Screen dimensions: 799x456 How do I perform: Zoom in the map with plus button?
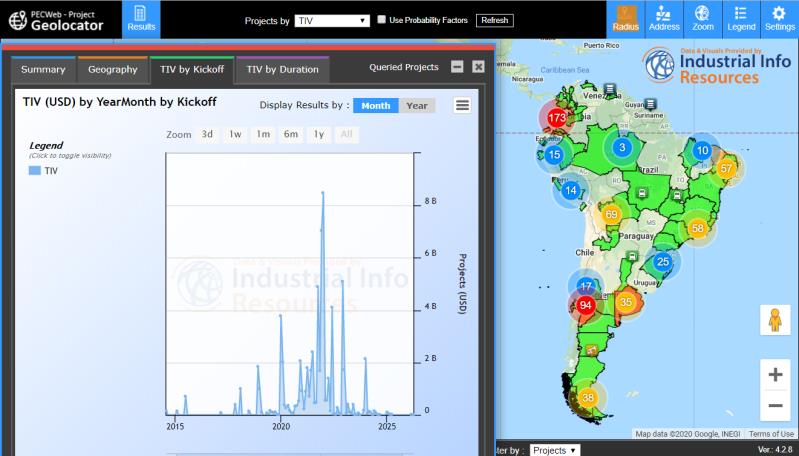coord(775,375)
